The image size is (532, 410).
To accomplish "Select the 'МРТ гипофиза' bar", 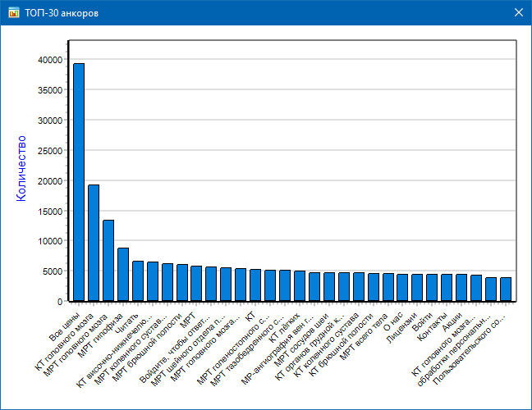I will tap(123, 275).
